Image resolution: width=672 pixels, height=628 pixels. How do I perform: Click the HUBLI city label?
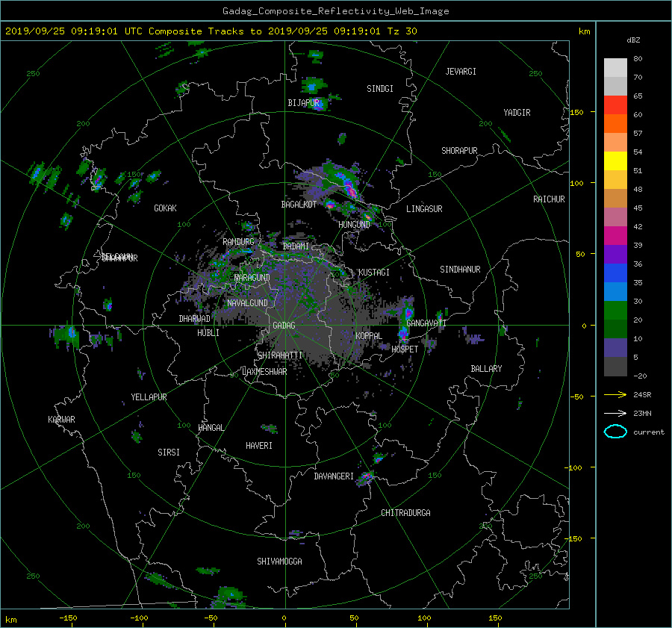[208, 332]
